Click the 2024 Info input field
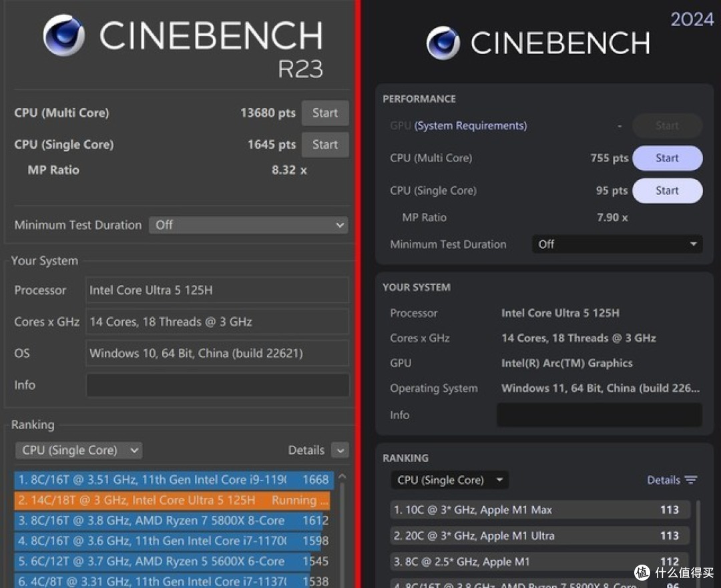 tap(599, 414)
